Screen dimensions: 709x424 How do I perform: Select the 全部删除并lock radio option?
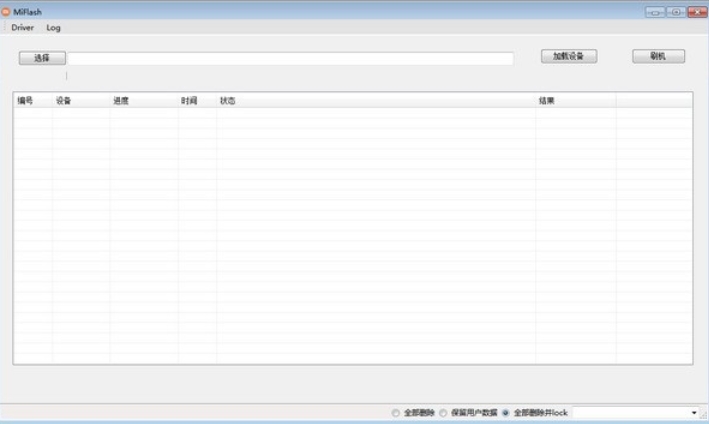pos(506,413)
